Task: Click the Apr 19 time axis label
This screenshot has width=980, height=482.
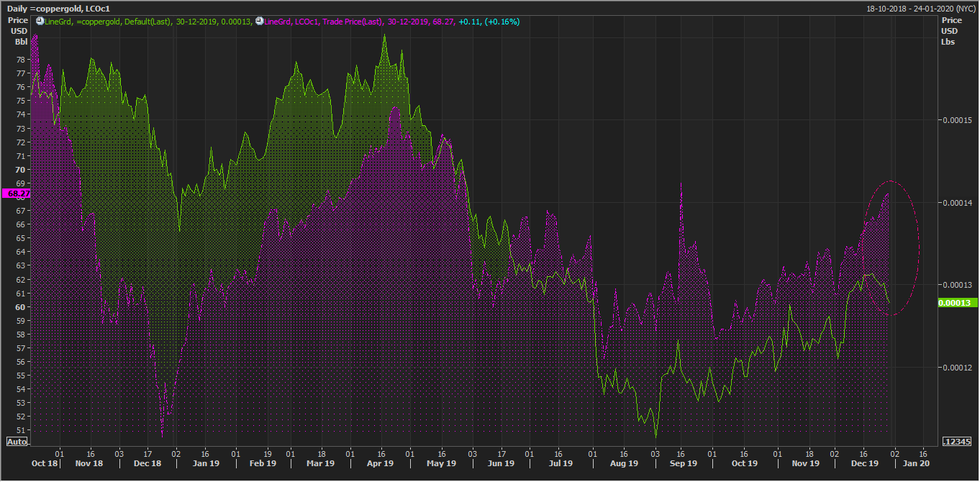Action: point(380,463)
